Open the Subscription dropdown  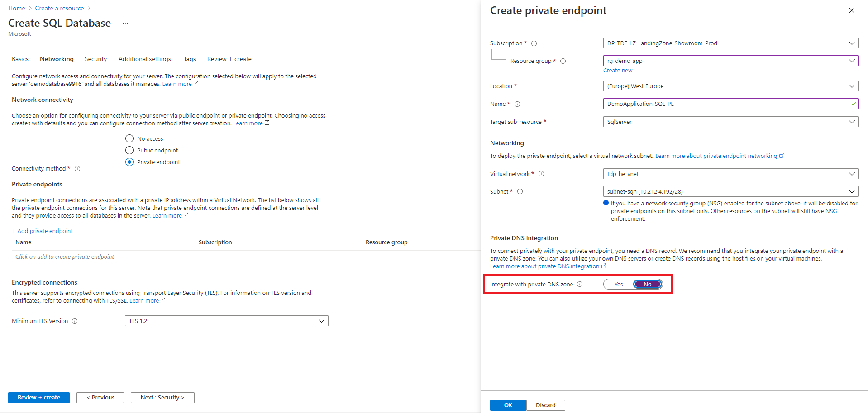[x=730, y=43]
